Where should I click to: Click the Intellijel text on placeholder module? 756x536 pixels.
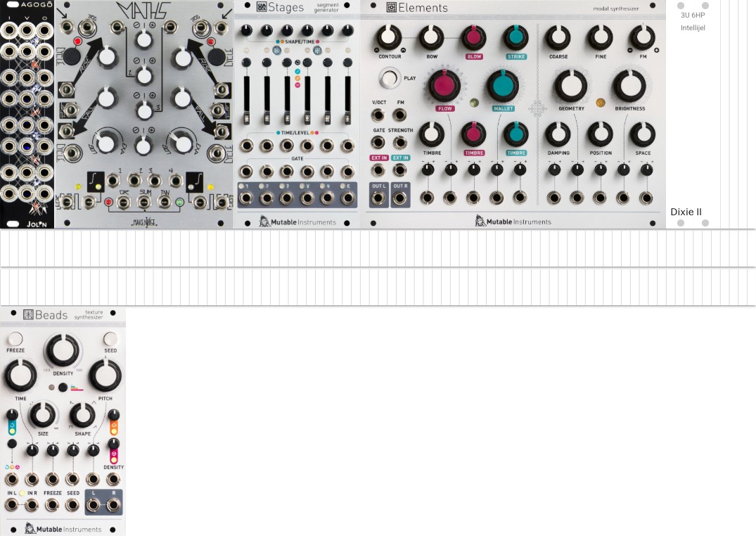pos(693,28)
